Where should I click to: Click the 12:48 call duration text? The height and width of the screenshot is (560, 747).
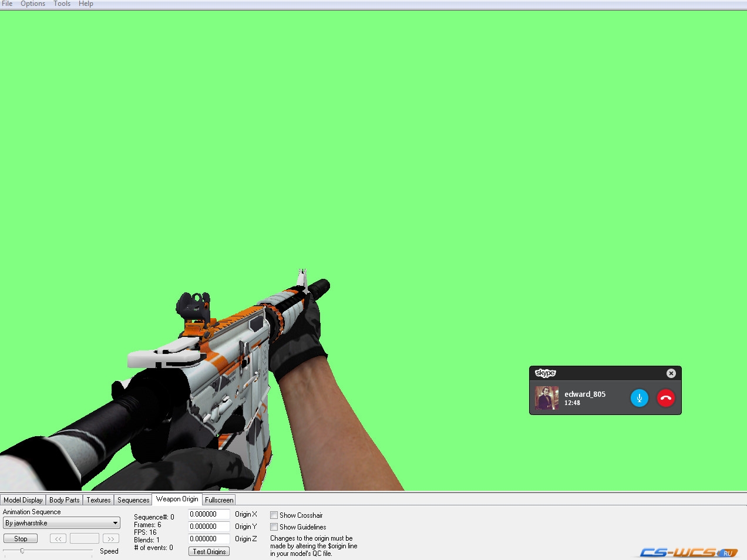point(572,403)
